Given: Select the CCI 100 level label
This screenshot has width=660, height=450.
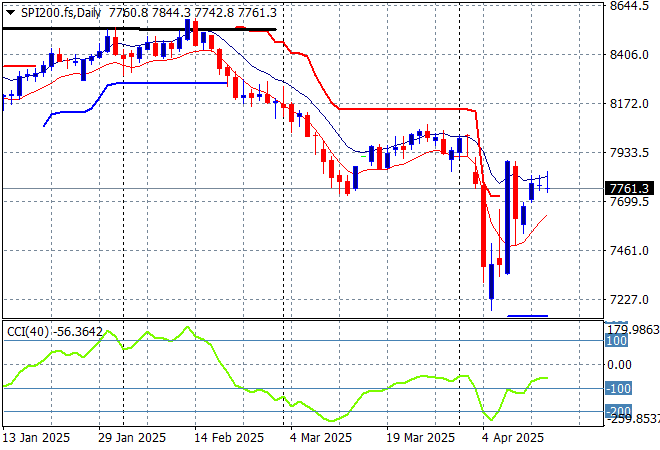Looking at the screenshot, I should tap(616, 341).
